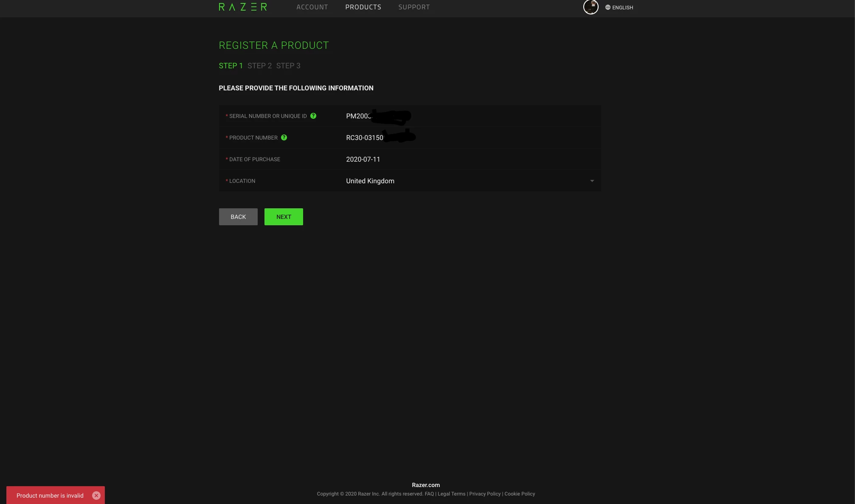Expand the Location dropdown arrow
The width and height of the screenshot is (855, 504).
coord(592,181)
